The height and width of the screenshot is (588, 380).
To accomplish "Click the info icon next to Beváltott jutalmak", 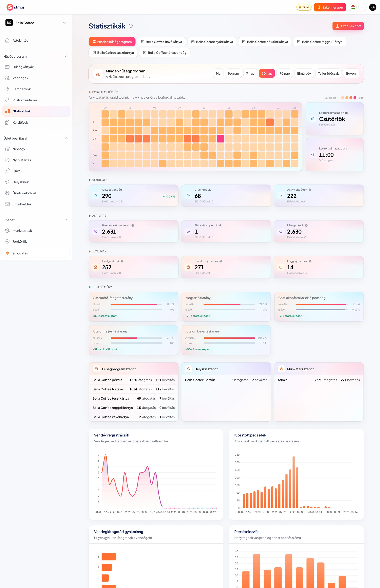I will (221, 261).
